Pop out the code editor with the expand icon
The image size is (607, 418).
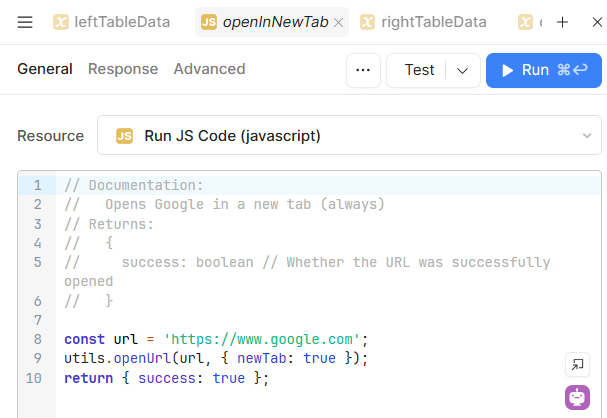pyautogui.click(x=577, y=364)
